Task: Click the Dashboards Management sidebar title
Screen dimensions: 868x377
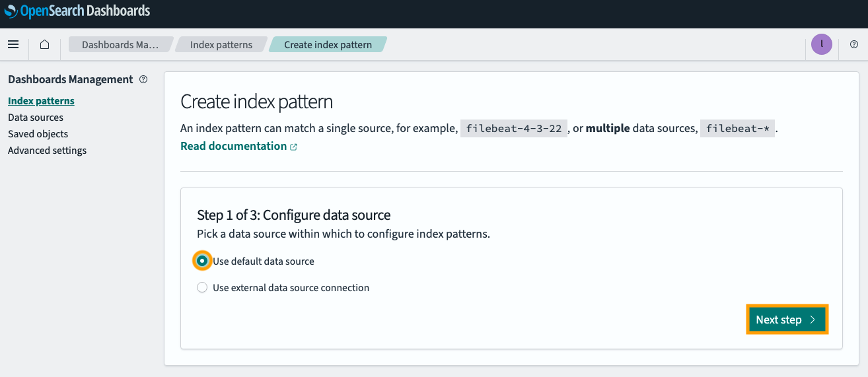Action: 71,79
